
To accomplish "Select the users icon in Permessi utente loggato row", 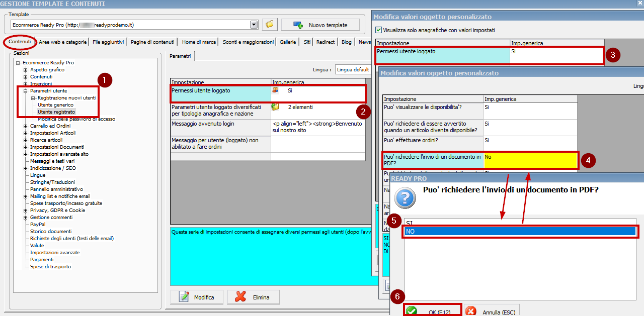I will (x=275, y=90).
